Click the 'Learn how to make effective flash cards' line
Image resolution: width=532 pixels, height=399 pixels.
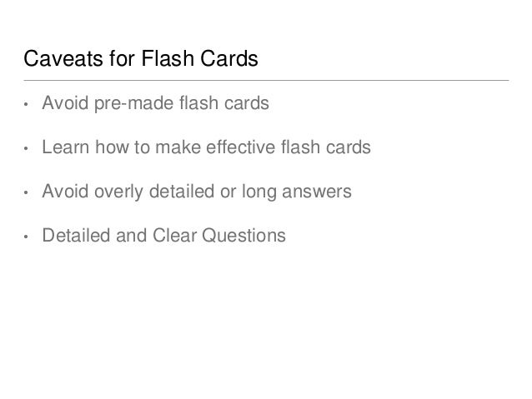click(206, 147)
